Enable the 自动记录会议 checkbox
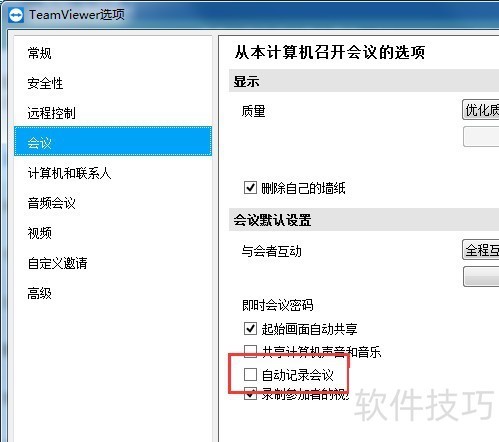 click(x=250, y=374)
